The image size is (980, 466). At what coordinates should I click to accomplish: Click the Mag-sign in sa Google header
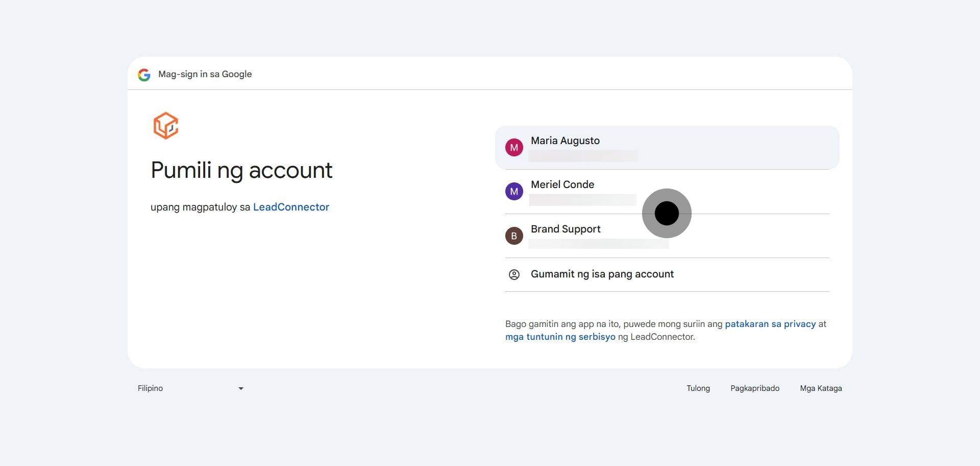(x=205, y=74)
